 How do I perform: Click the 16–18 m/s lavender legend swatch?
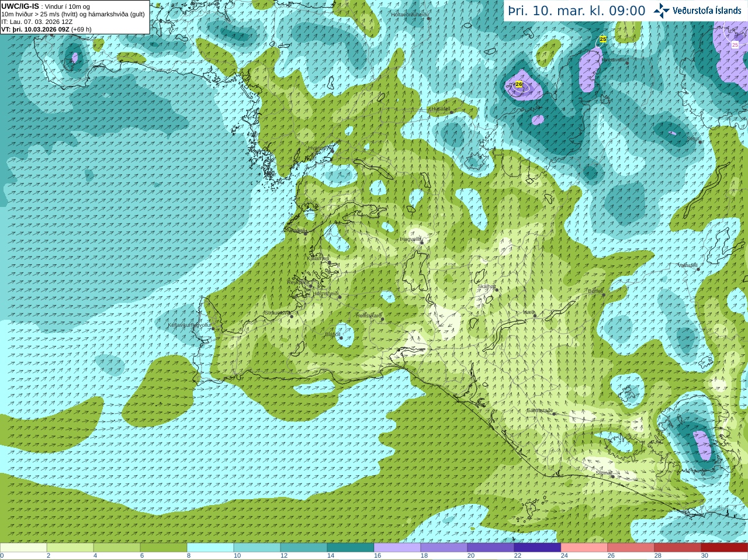(397, 548)
